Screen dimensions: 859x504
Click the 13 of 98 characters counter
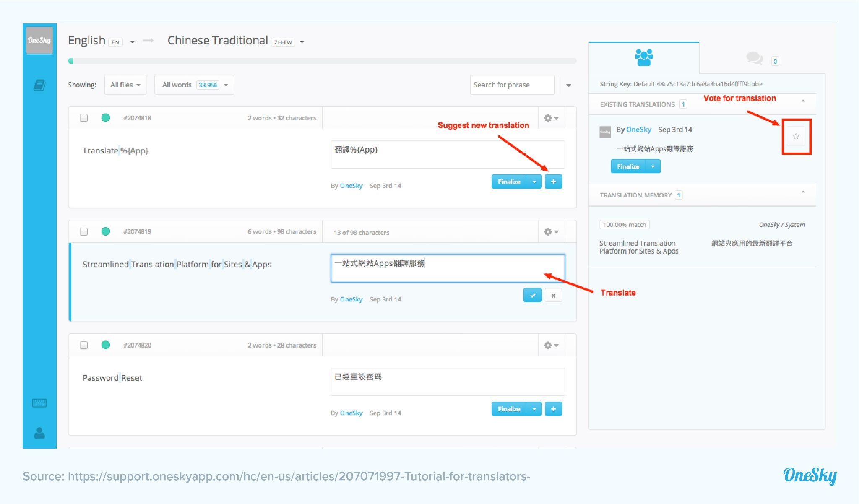(x=361, y=232)
